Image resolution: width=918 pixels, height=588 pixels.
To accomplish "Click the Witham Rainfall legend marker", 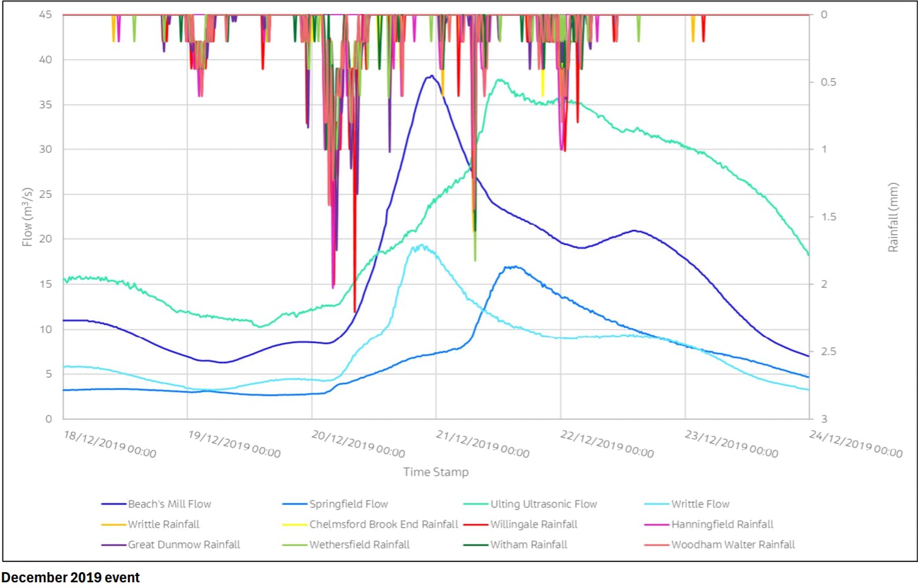I will [474, 544].
